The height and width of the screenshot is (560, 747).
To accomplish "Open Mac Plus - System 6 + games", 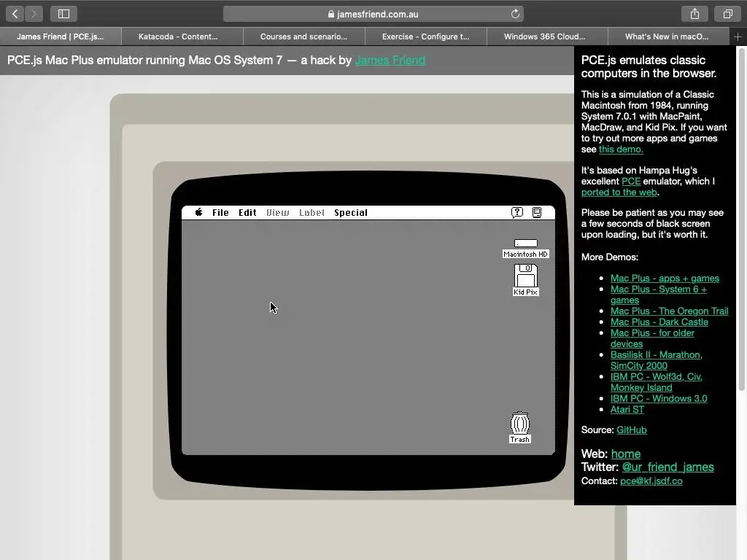I will tap(659, 295).
